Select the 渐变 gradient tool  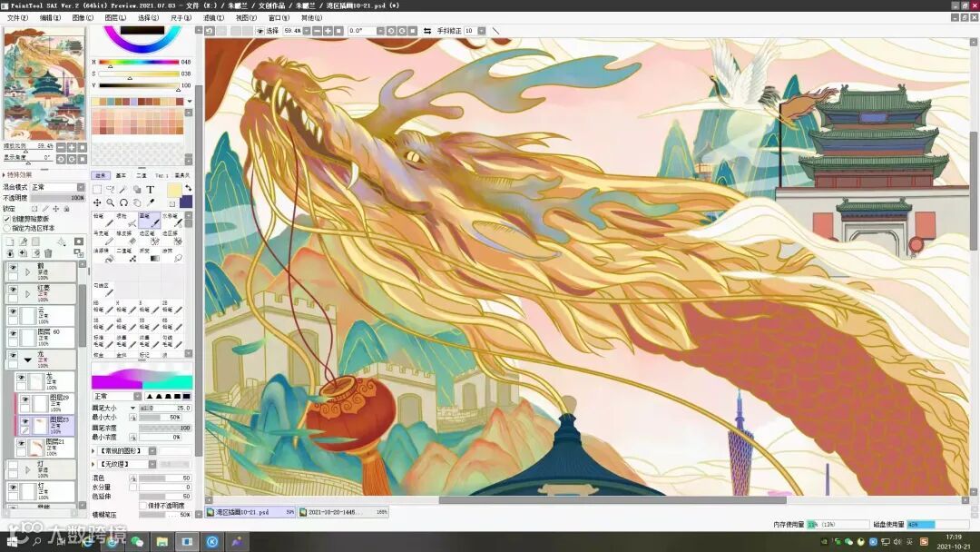coord(150,255)
